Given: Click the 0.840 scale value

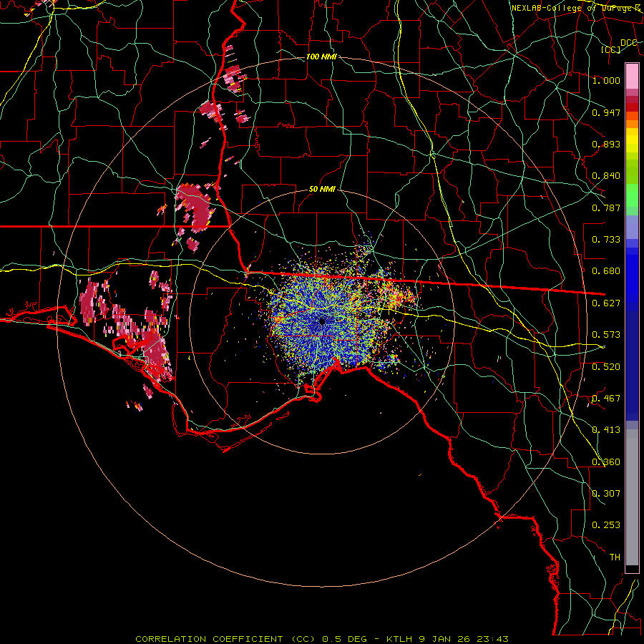Looking at the screenshot, I should (x=606, y=176).
